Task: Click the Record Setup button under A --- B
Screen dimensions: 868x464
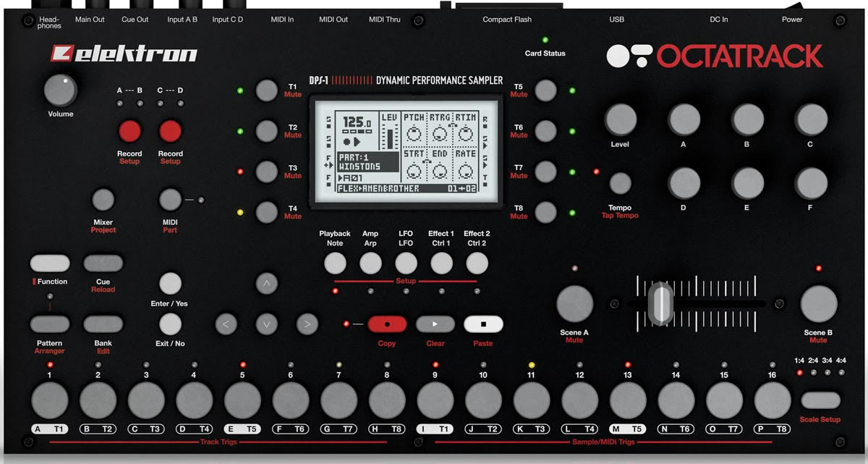Action: (129, 131)
